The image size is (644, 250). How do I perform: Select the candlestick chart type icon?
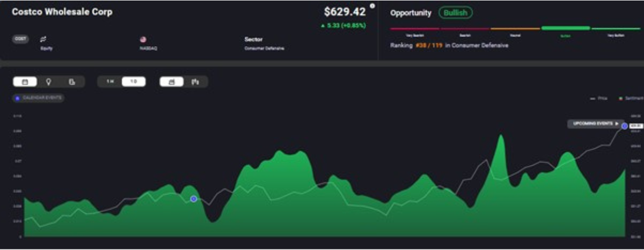click(195, 82)
